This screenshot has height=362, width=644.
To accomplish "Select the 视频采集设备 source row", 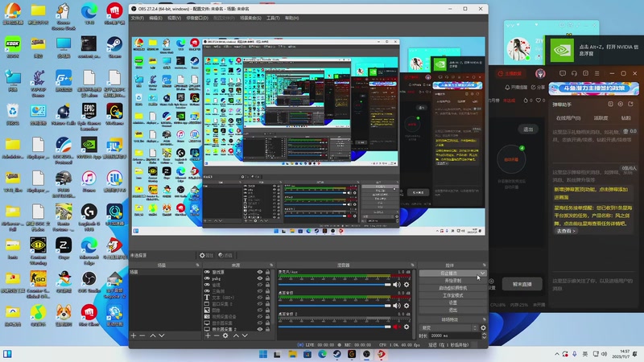I will 237,316.
